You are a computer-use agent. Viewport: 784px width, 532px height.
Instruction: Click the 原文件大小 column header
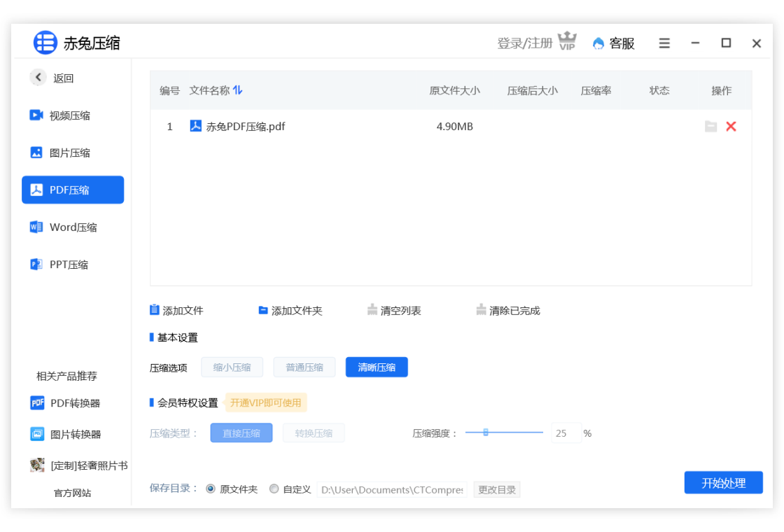454,90
